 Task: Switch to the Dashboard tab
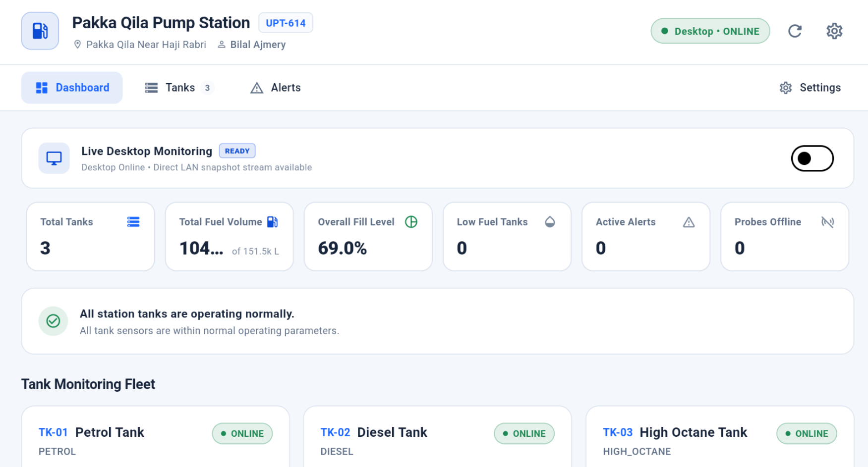(72, 88)
